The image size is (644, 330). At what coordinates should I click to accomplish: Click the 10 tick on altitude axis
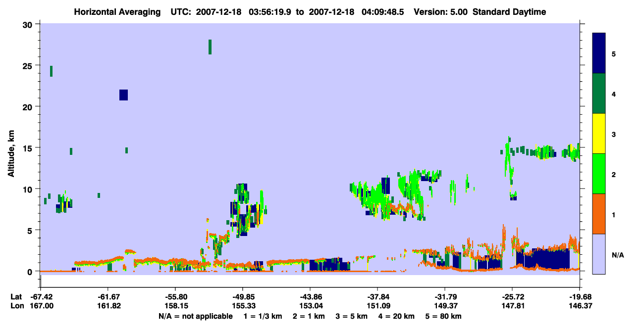[x=28, y=189]
